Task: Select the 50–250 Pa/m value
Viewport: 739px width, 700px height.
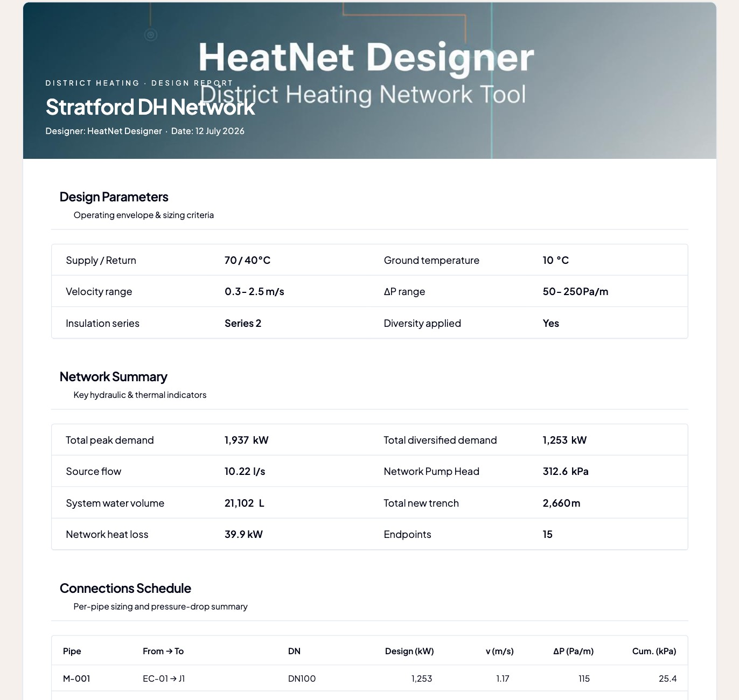Action: click(576, 292)
